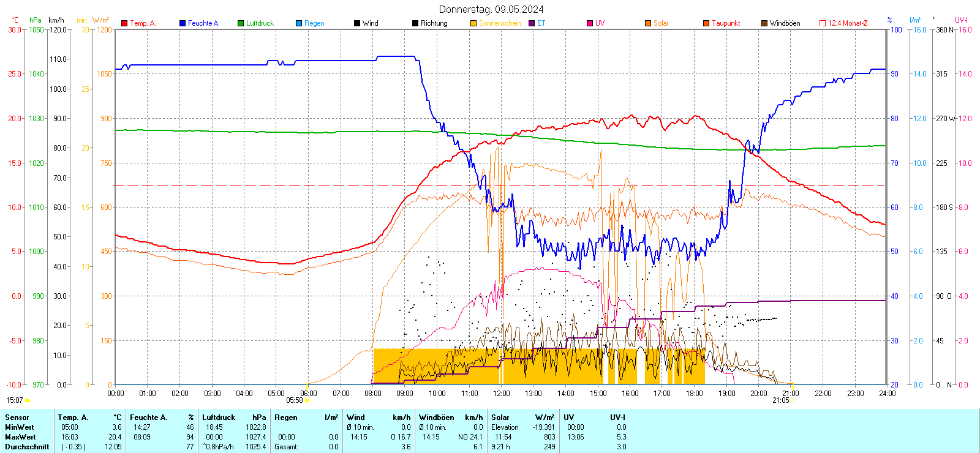Select the Luftdruck column header in the table

(x=219, y=417)
